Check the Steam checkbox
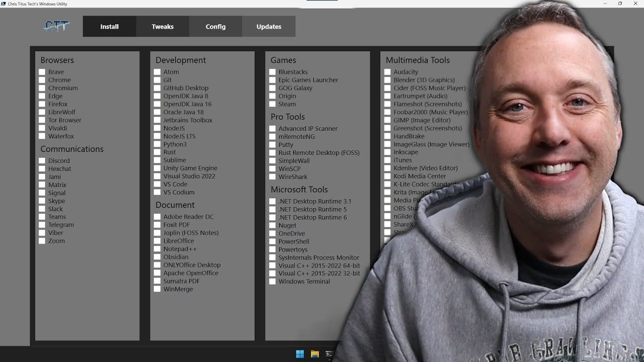Screen dimensions: 644x362 click(x=273, y=104)
